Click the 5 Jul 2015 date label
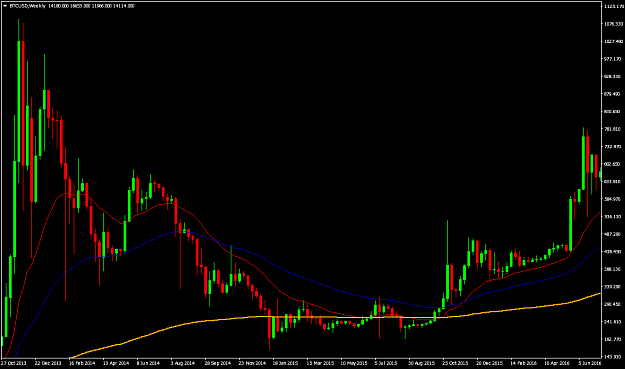The image size is (625, 369). tap(386, 363)
